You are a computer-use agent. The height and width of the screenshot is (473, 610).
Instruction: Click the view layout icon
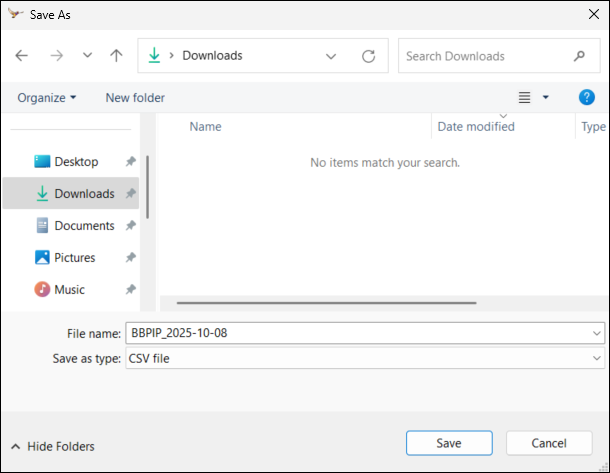[x=524, y=97]
